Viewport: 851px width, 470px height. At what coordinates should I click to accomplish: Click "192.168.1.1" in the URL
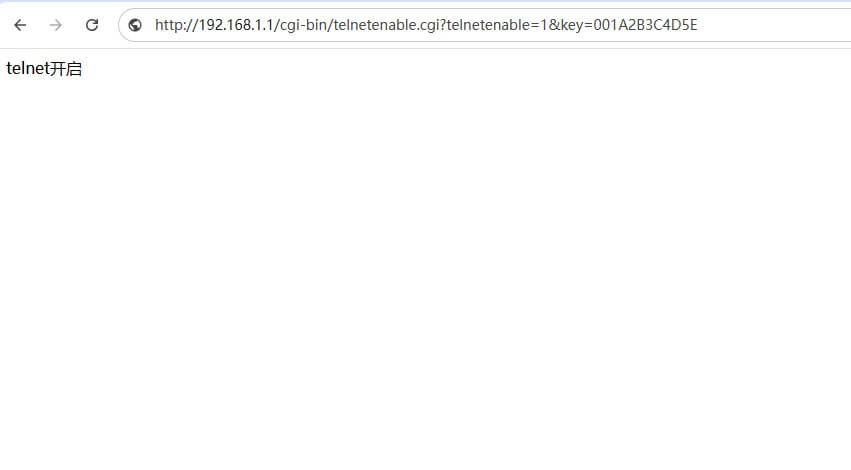[236, 25]
